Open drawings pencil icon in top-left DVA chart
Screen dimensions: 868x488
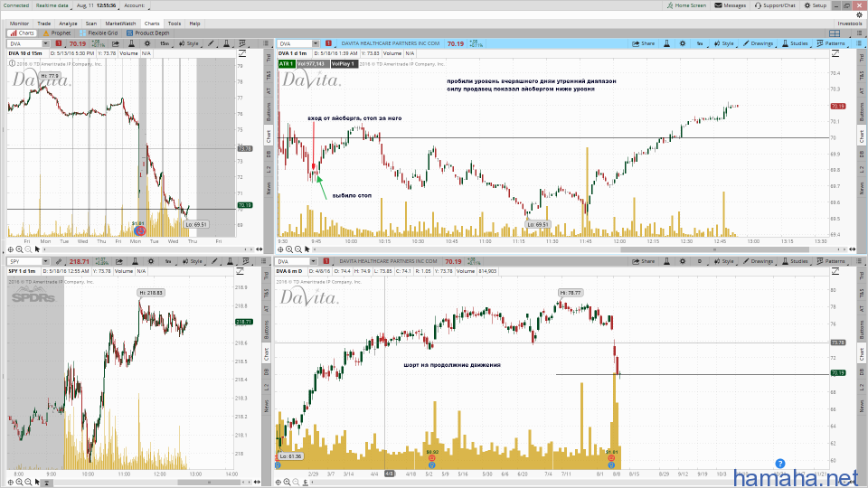(211, 43)
